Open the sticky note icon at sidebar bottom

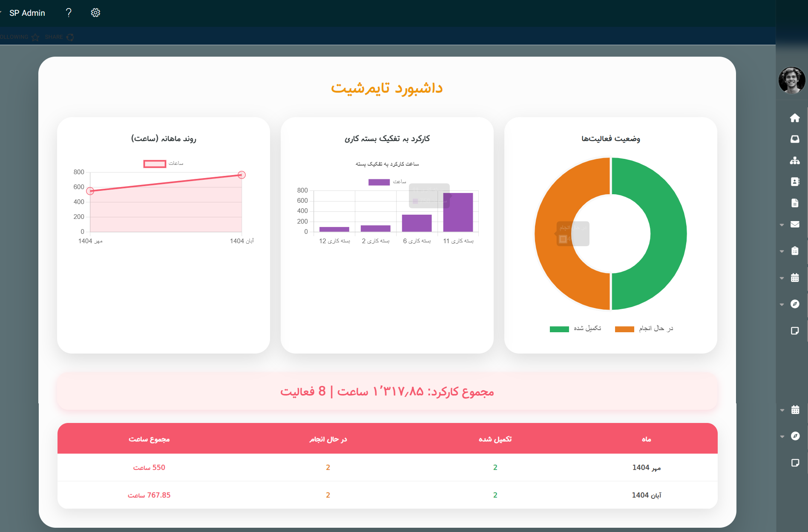[795, 331]
